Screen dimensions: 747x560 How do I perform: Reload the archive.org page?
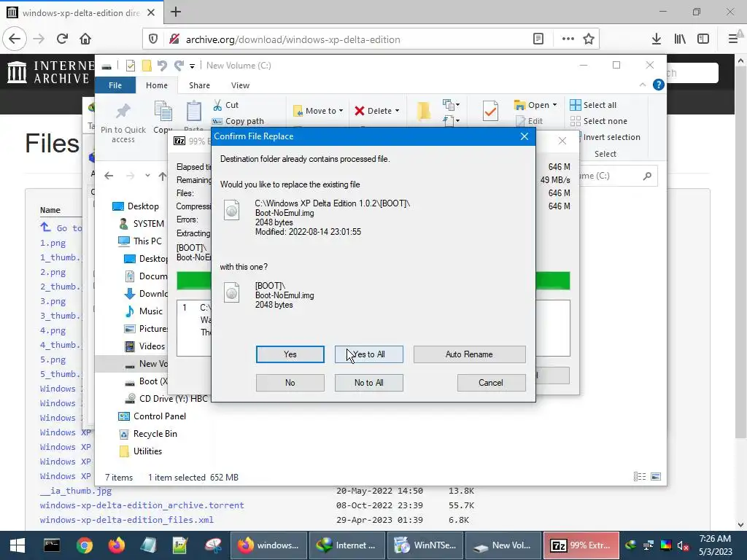click(x=62, y=39)
